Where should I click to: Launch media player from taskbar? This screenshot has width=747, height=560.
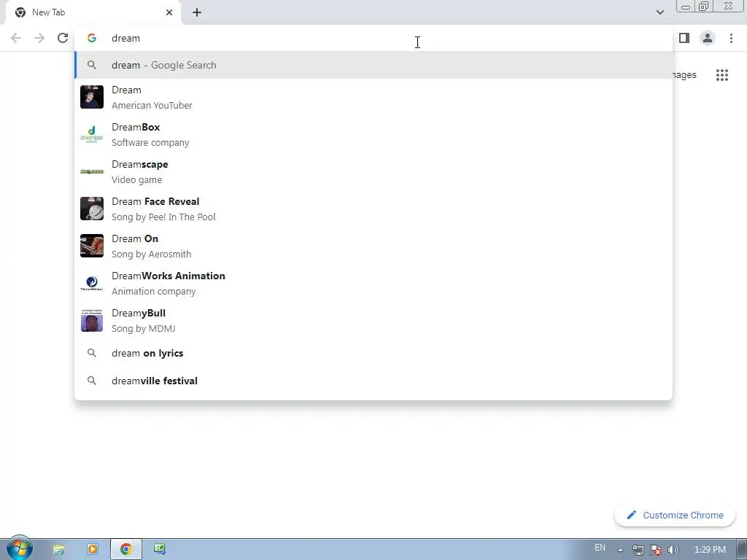coord(93,550)
